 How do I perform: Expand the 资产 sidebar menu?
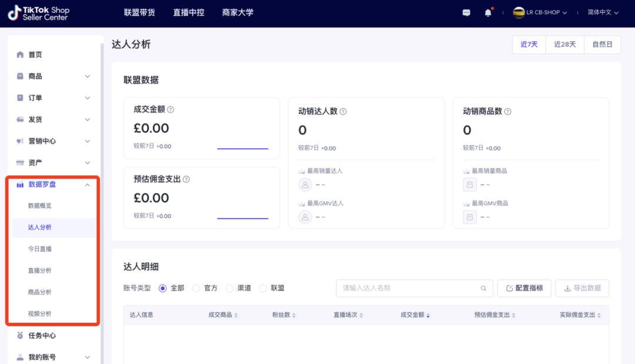[87, 163]
